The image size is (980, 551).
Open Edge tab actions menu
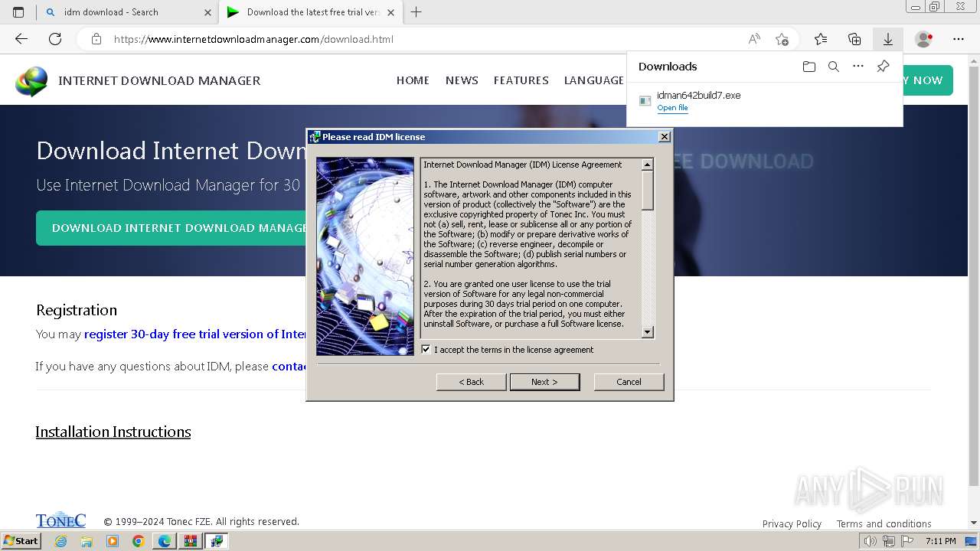pyautogui.click(x=18, y=12)
